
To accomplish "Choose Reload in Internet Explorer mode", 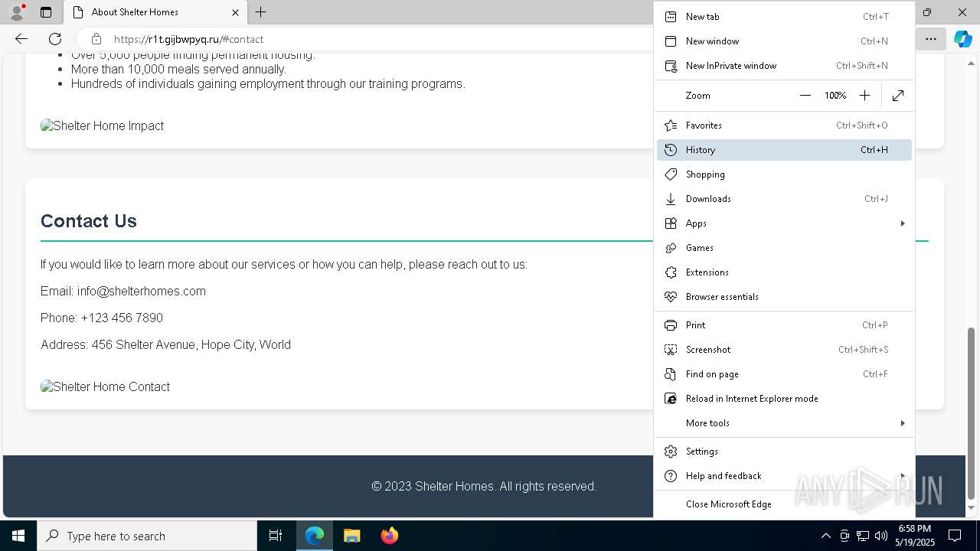I will pyautogui.click(x=784, y=399).
